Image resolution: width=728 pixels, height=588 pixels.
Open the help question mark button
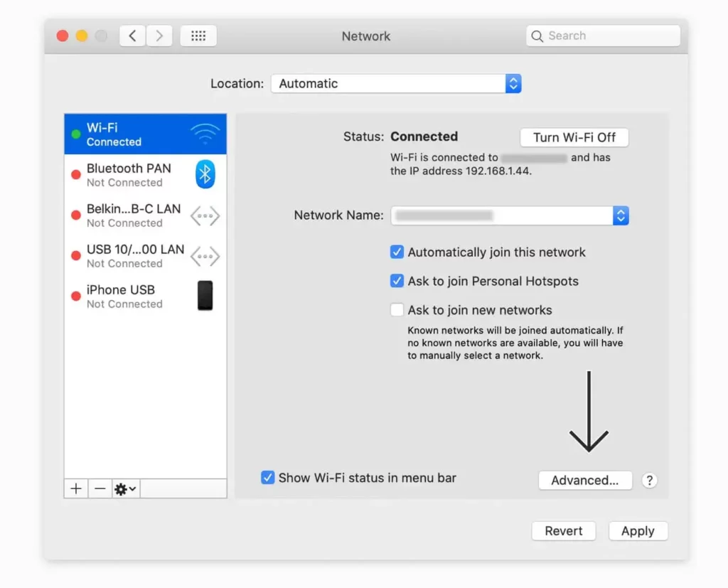648,480
